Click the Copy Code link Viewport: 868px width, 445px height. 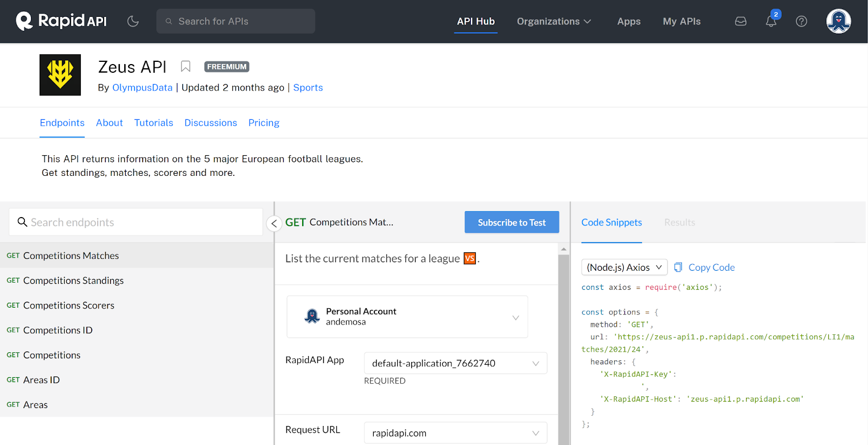[711, 267]
